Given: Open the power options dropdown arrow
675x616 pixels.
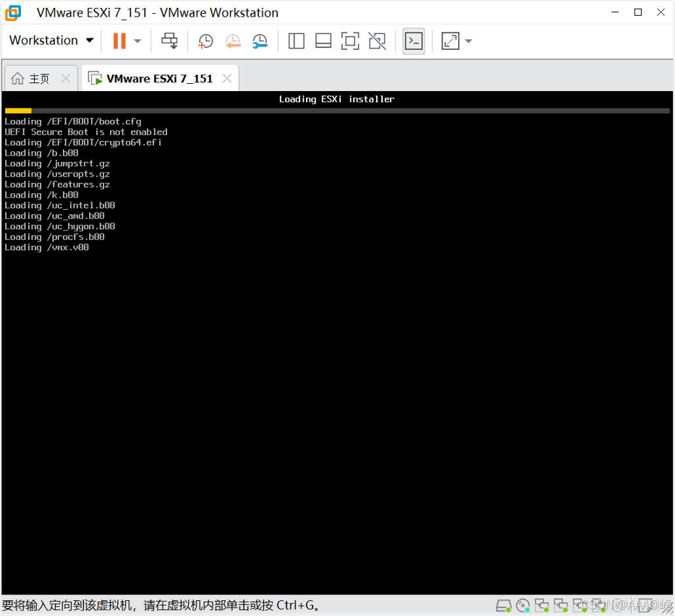Looking at the screenshot, I should point(137,41).
